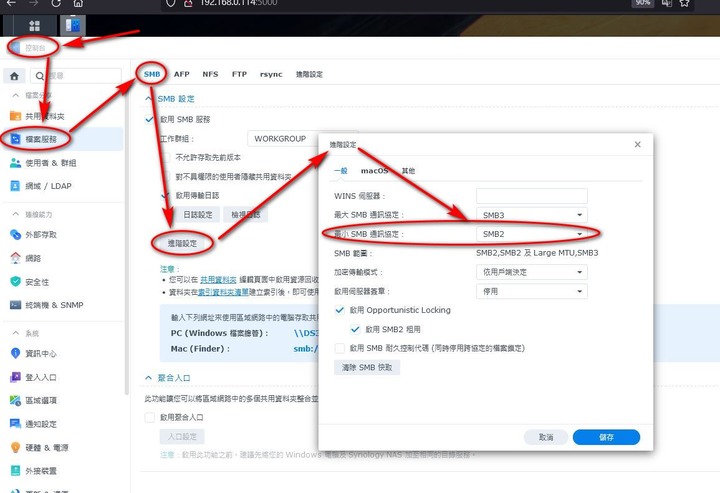Click 進階設定 button under SMB
The height and width of the screenshot is (493, 720).
click(x=182, y=243)
